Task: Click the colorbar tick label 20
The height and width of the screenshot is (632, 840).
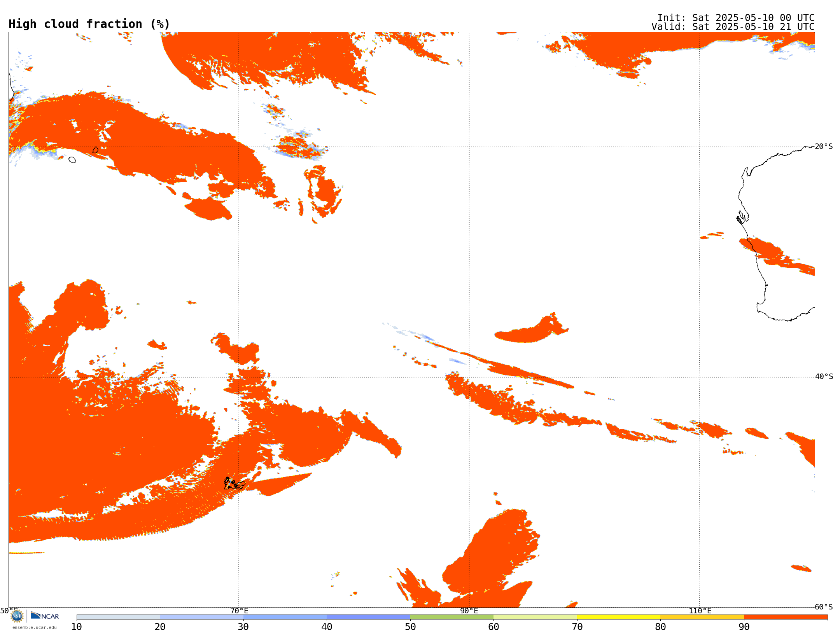Action: [160, 627]
